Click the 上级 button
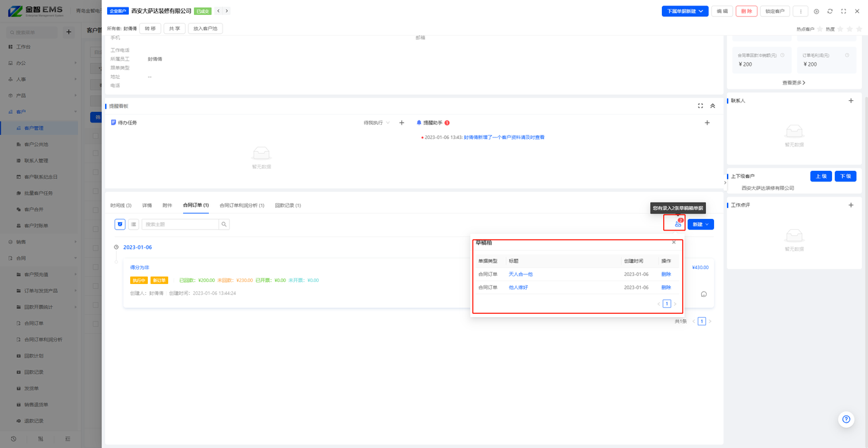The width and height of the screenshot is (868, 448). click(x=821, y=176)
